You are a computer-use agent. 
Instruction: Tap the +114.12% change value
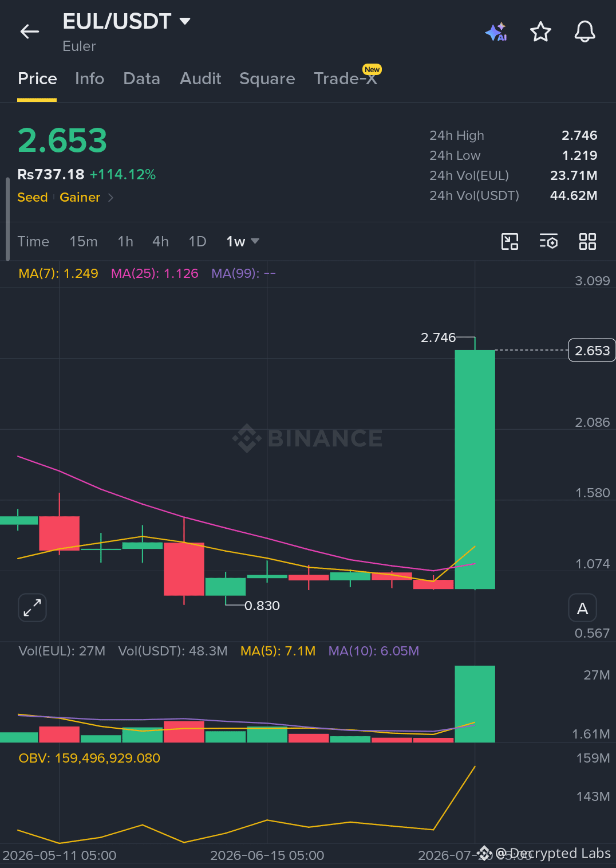click(123, 175)
